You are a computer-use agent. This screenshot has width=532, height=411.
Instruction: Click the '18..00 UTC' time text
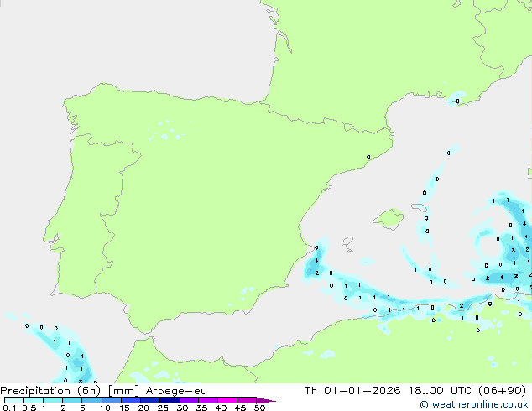point(440,390)
